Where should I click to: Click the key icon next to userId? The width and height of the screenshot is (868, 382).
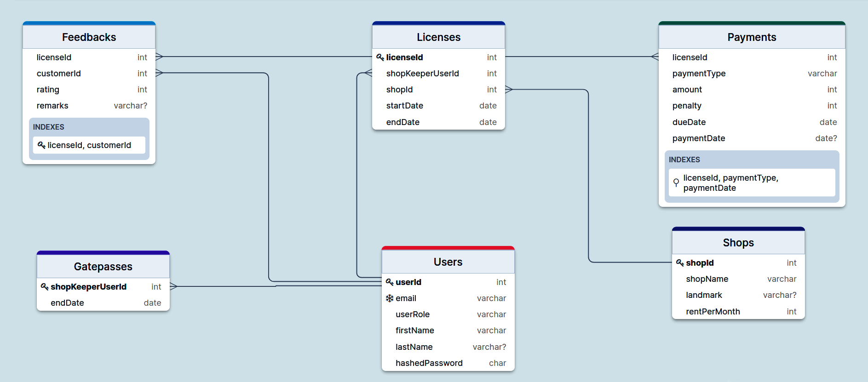click(390, 282)
